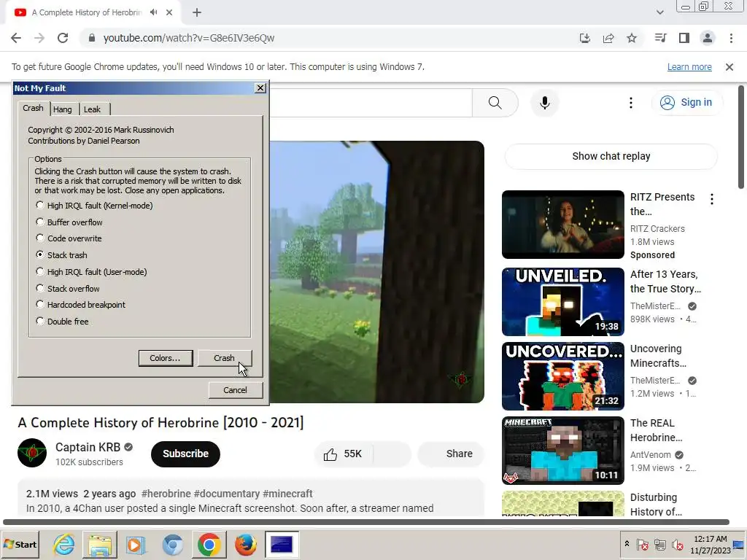
Task: Close the Herobrine YouTube tab
Action: pyautogui.click(x=169, y=12)
